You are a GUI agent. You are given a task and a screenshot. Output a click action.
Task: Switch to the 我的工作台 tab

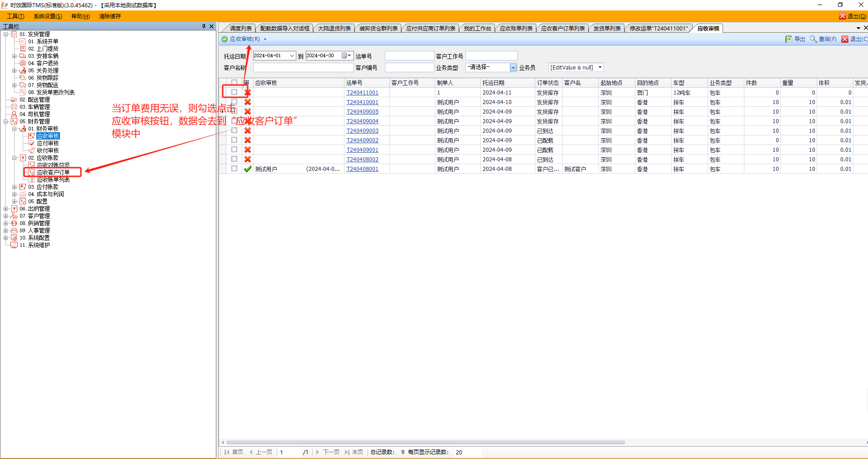click(477, 29)
